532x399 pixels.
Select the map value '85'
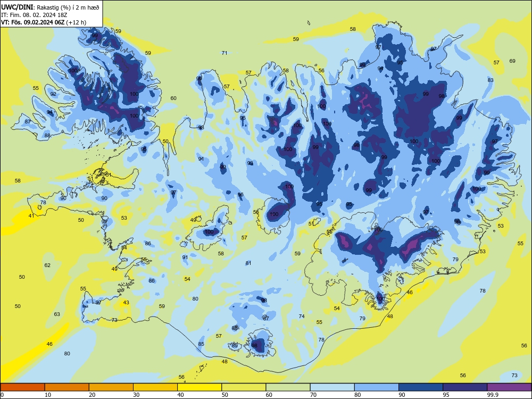coord(201,344)
